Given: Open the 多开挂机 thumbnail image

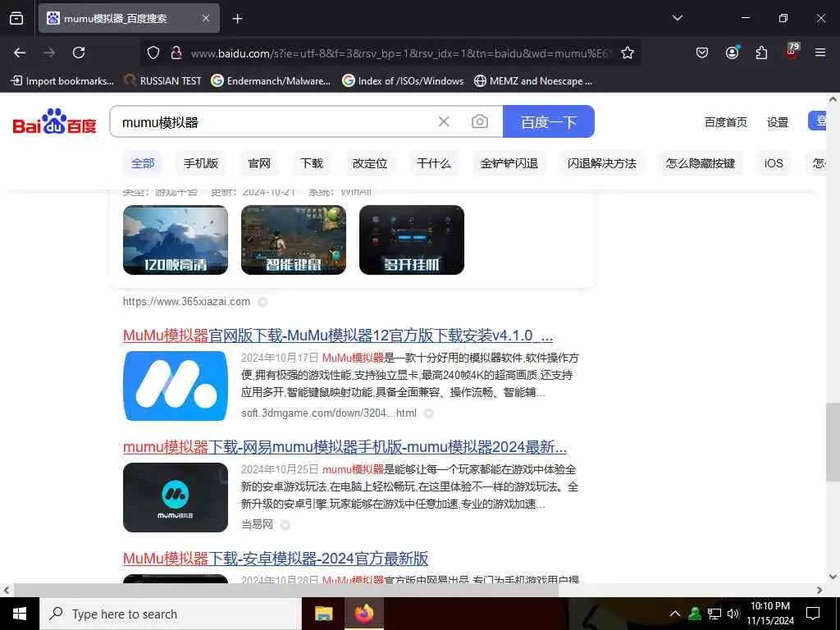Looking at the screenshot, I should click(x=412, y=240).
